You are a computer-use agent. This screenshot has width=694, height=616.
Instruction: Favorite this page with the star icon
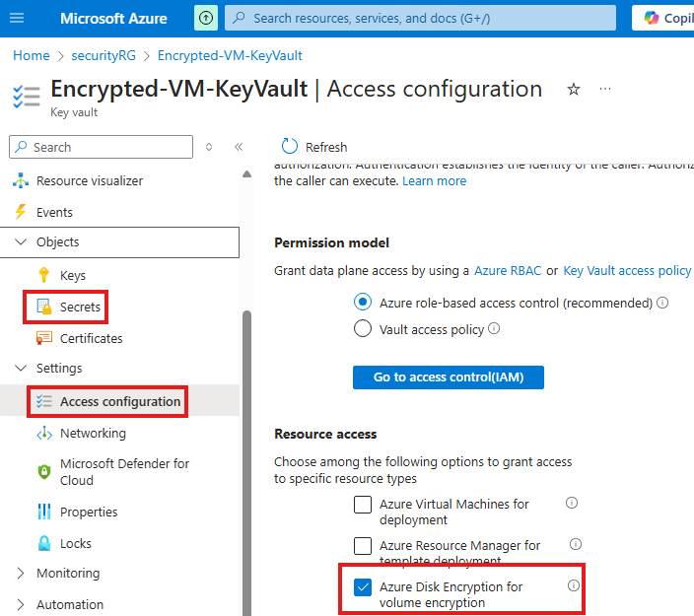coord(574,90)
